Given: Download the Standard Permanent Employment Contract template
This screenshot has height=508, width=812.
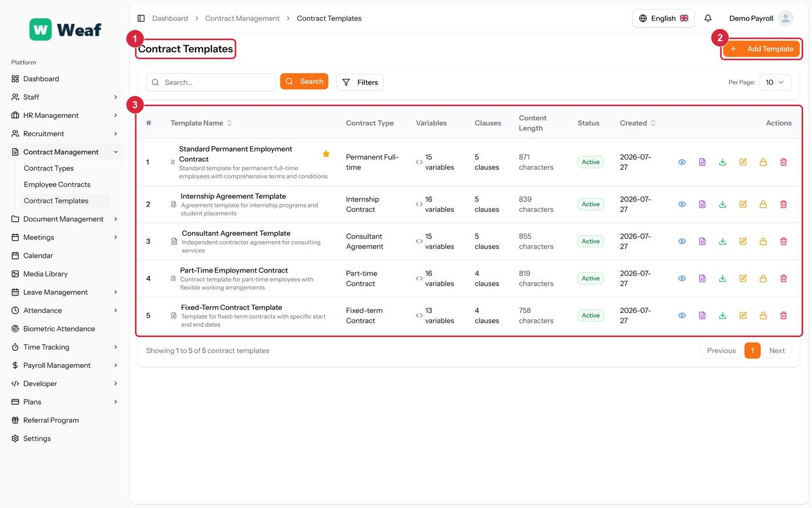Looking at the screenshot, I should pos(723,162).
